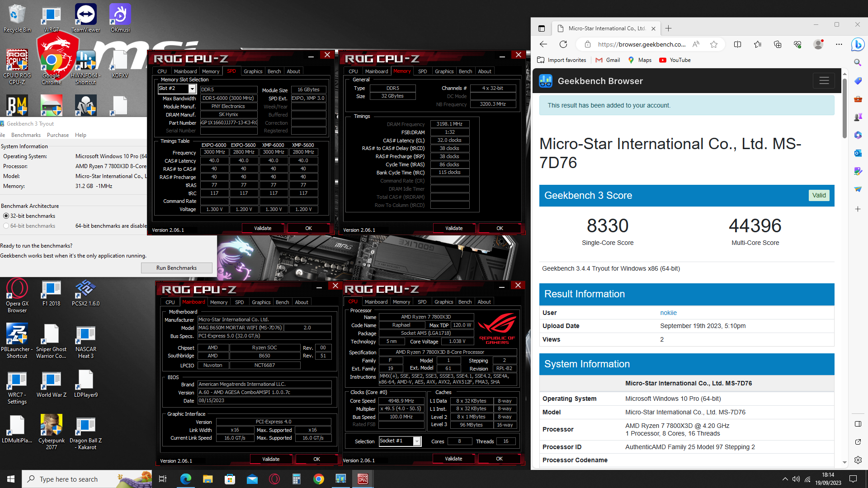Open Purchase menu in Geekbench 3
This screenshot has width=868, height=488.
pos(58,135)
